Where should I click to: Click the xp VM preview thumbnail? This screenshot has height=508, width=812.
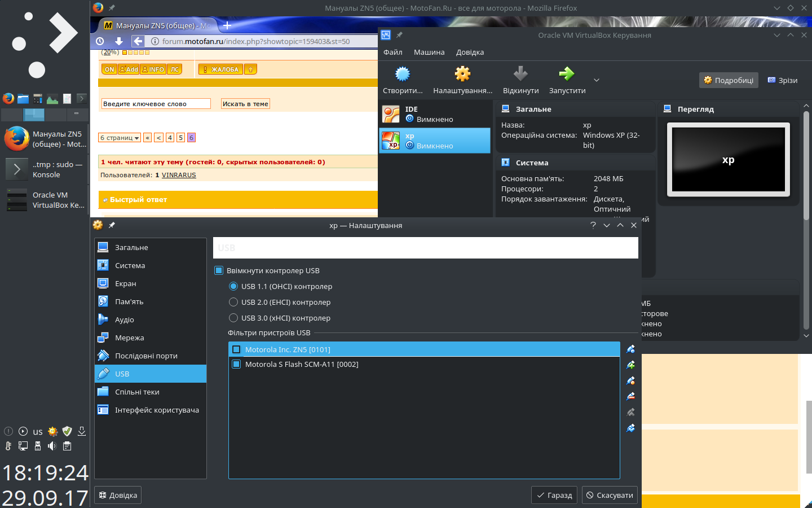728,160
